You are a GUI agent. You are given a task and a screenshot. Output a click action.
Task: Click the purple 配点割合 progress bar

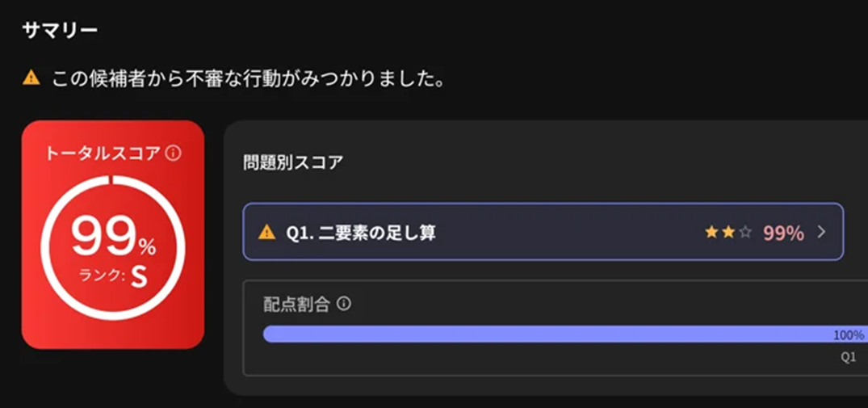(564, 334)
